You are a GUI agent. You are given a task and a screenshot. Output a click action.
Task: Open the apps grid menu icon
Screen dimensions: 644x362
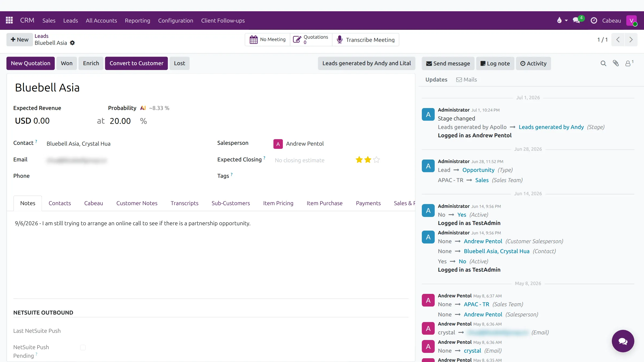click(x=9, y=20)
